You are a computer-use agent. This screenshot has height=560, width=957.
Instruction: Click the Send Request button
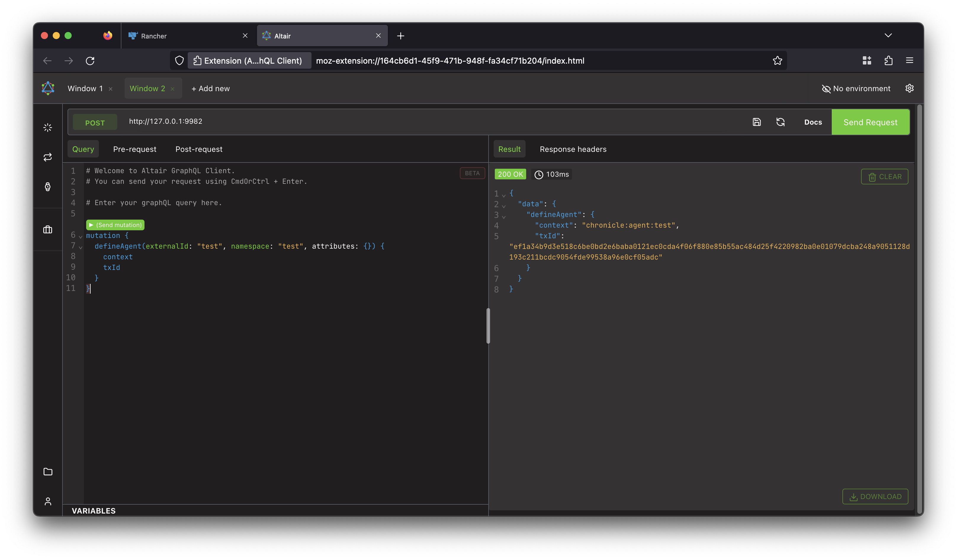point(870,122)
